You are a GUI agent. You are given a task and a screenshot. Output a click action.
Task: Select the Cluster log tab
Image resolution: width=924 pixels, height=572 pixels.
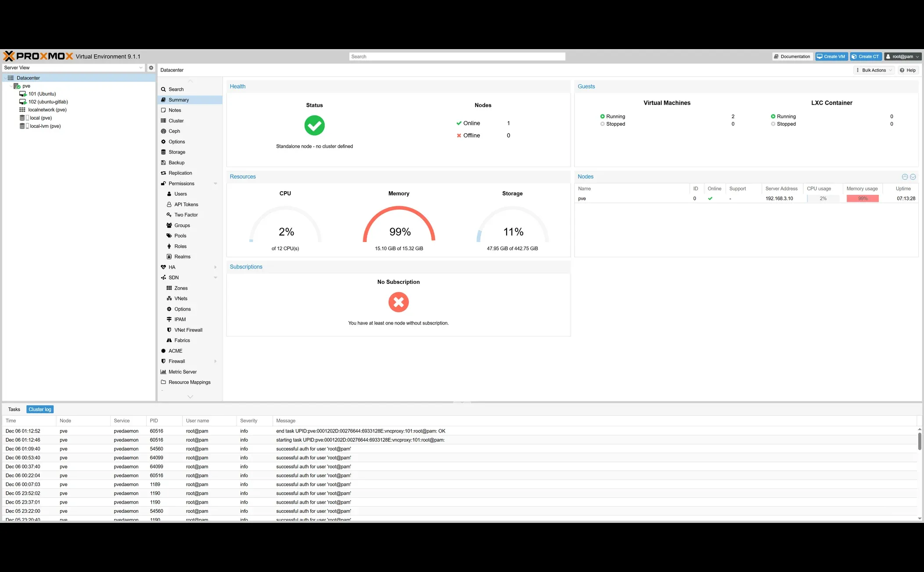[x=40, y=409]
